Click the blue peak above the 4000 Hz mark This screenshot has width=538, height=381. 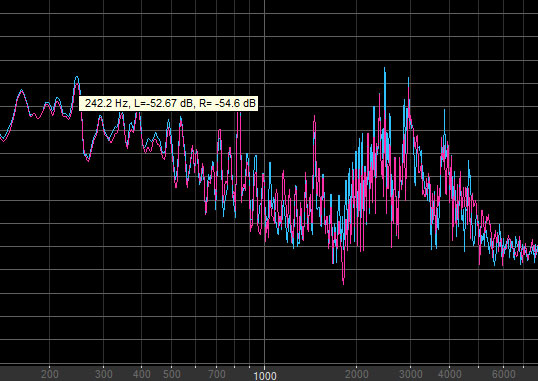(x=444, y=111)
